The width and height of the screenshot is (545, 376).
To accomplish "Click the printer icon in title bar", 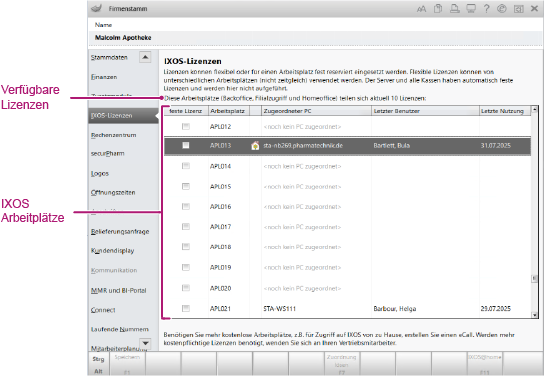I will pyautogui.click(x=455, y=8).
